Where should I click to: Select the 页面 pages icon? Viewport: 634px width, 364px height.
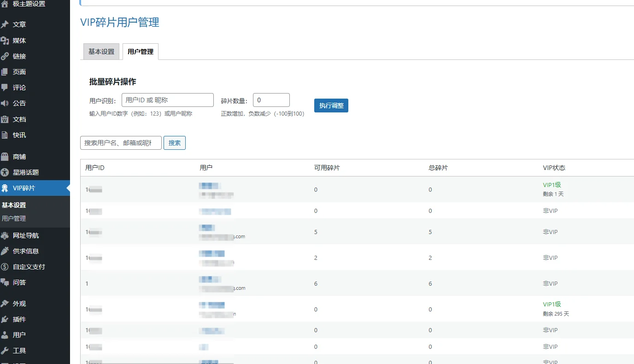(5, 72)
